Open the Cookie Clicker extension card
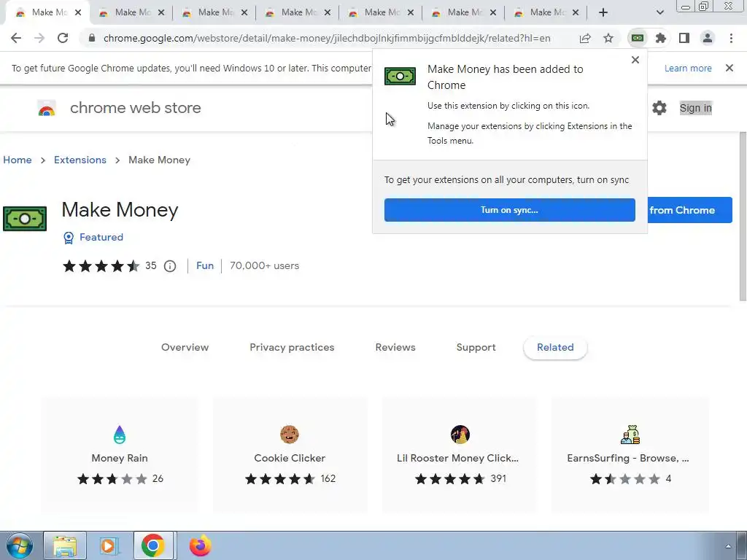 290,455
